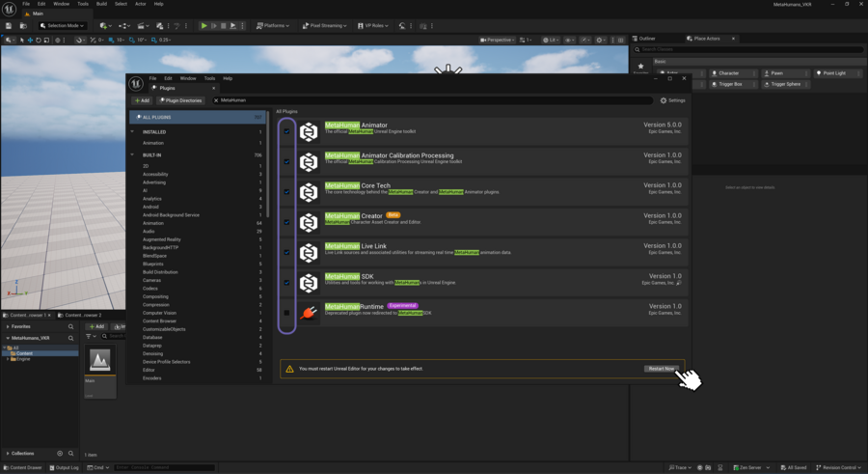Uncheck the MetaHuman SDK checkbox
868x474 pixels.
click(286, 283)
